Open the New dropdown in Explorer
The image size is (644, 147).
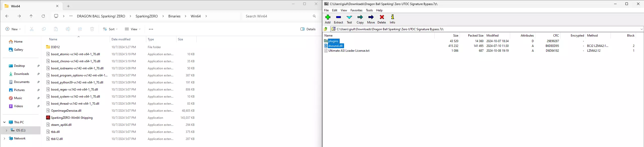click(13, 29)
